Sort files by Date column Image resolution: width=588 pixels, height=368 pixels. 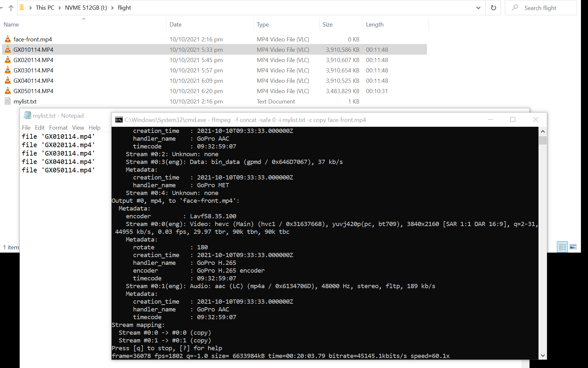(x=210, y=25)
